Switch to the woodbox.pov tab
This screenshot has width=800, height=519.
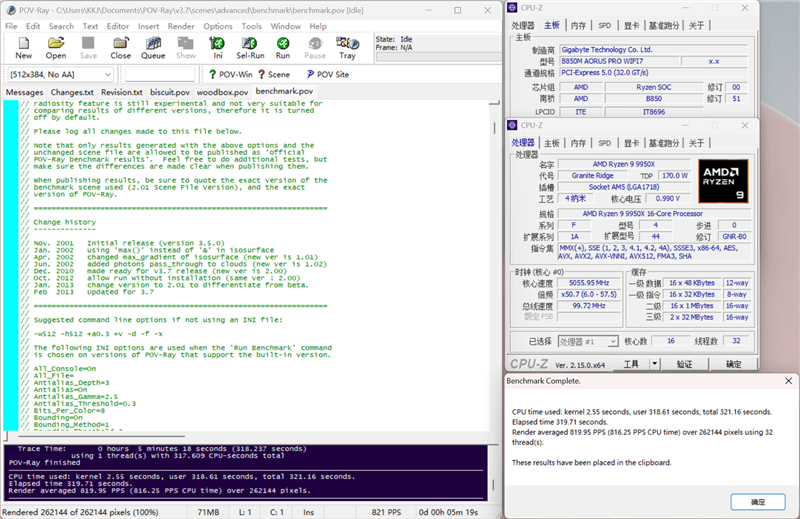[222, 92]
